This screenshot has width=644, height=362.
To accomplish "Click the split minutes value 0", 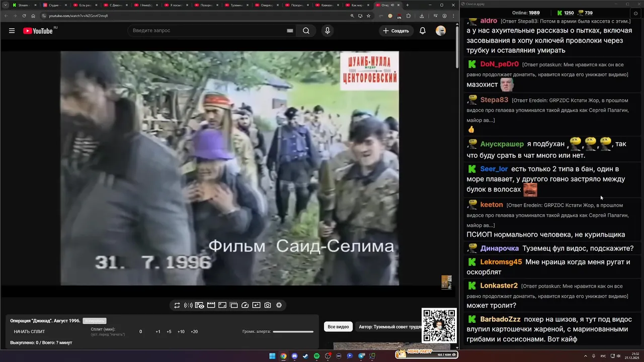I will (x=141, y=332).
